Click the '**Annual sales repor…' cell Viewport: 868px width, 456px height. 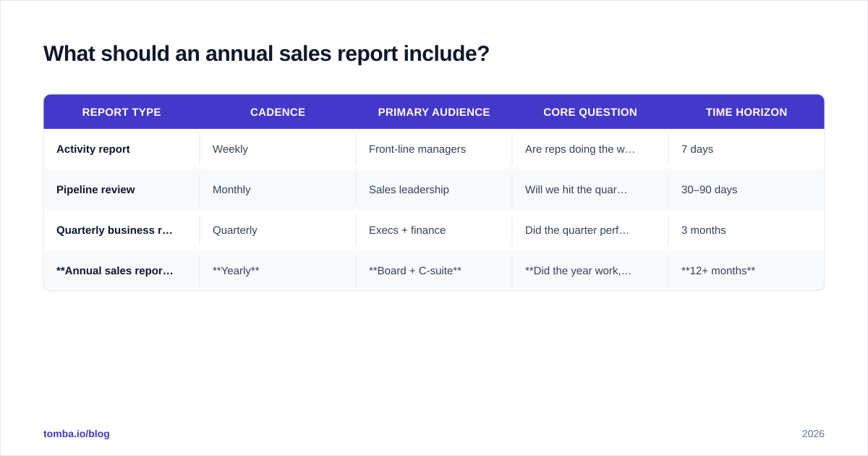click(x=122, y=271)
